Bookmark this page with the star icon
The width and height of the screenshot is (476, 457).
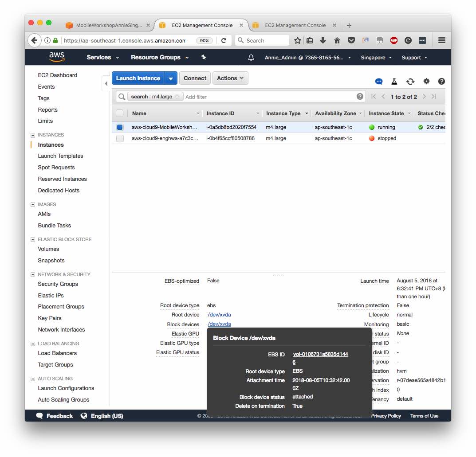pyautogui.click(x=298, y=40)
